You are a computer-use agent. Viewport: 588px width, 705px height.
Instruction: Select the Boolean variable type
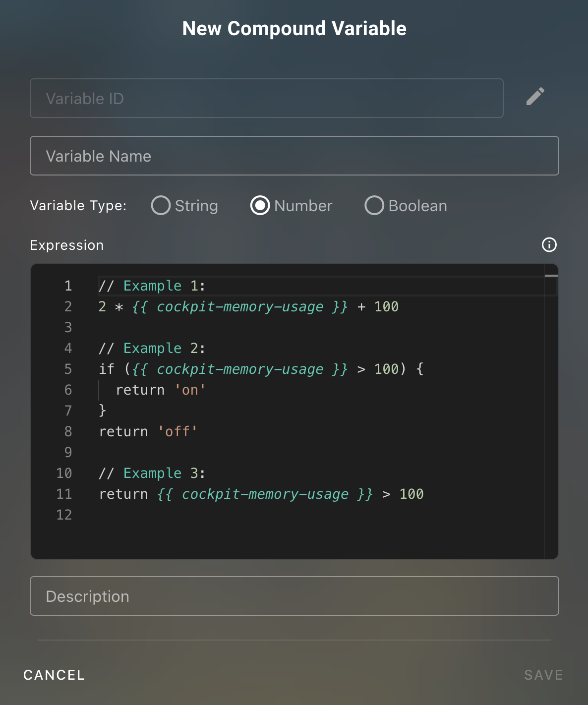(374, 205)
